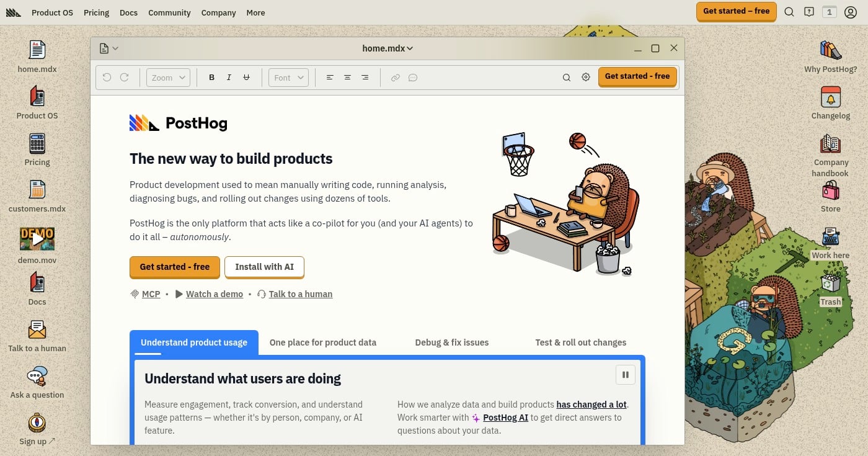Open the Font dropdown
This screenshot has height=456, width=868.
tap(288, 78)
